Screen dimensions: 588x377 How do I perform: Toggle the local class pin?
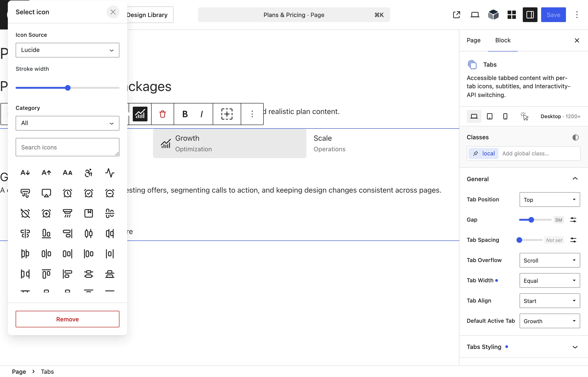(475, 154)
